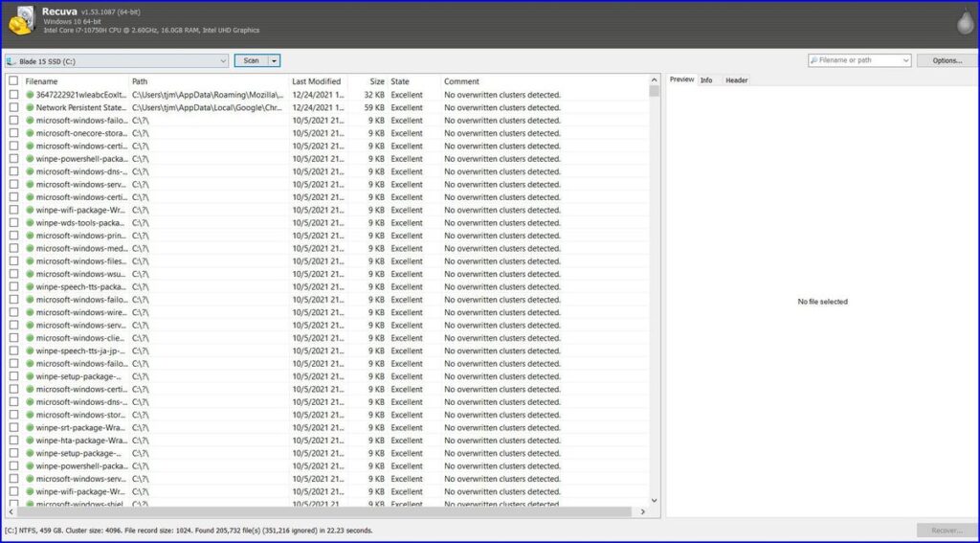Click the Recuva hard-hat drive logo
Viewport: 980px width, 543px height.
pos(22,20)
